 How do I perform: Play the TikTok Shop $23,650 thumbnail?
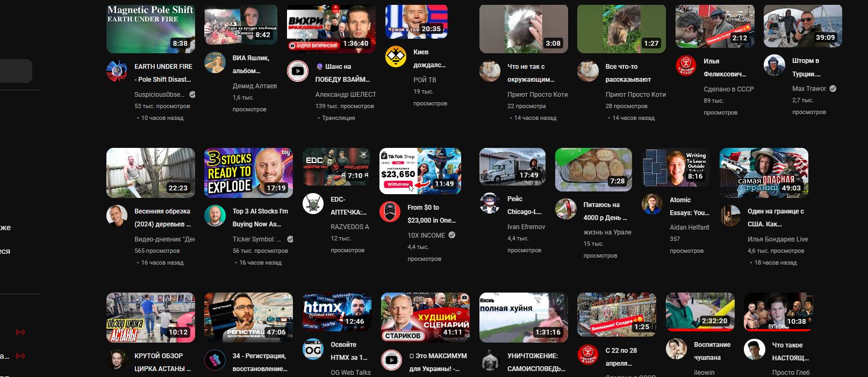coord(420,171)
